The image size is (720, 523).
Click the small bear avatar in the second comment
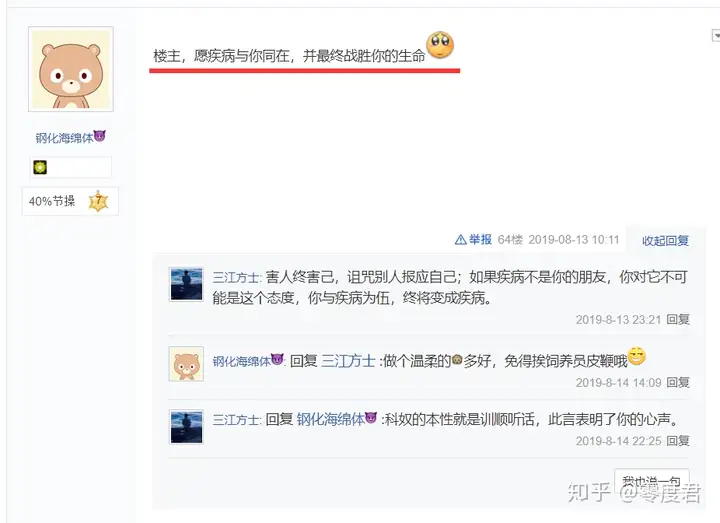[186, 364]
